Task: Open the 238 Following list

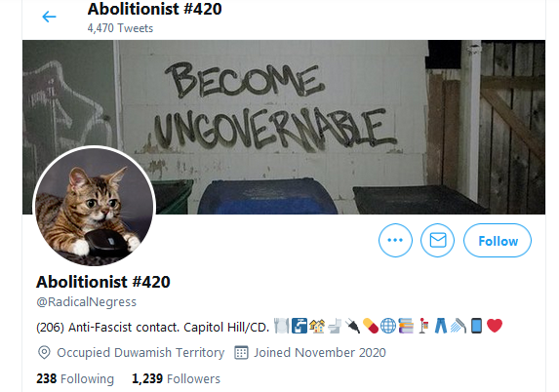Action: click(x=75, y=378)
